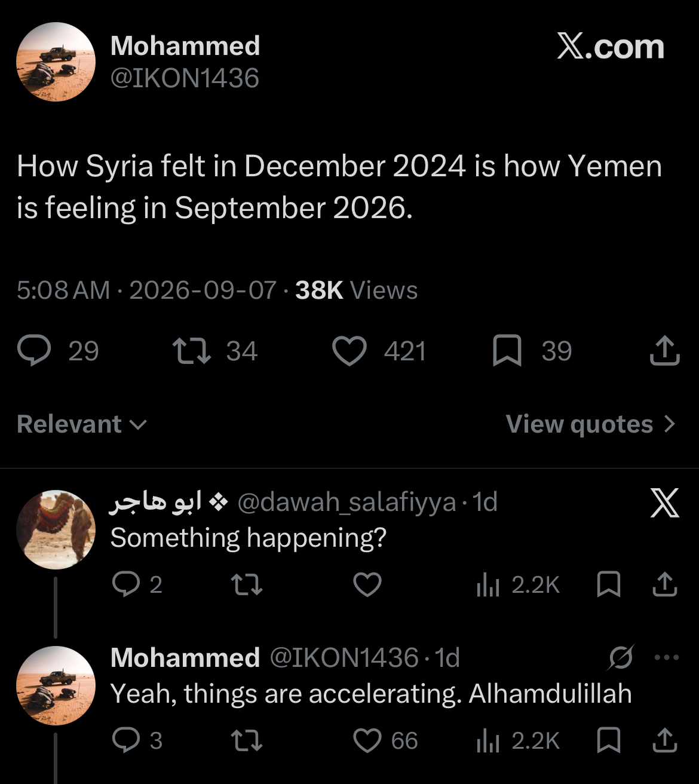Image resolution: width=699 pixels, height=784 pixels.
Task: Open the three-dot menu on Mohammed's reply
Action: click(x=667, y=658)
